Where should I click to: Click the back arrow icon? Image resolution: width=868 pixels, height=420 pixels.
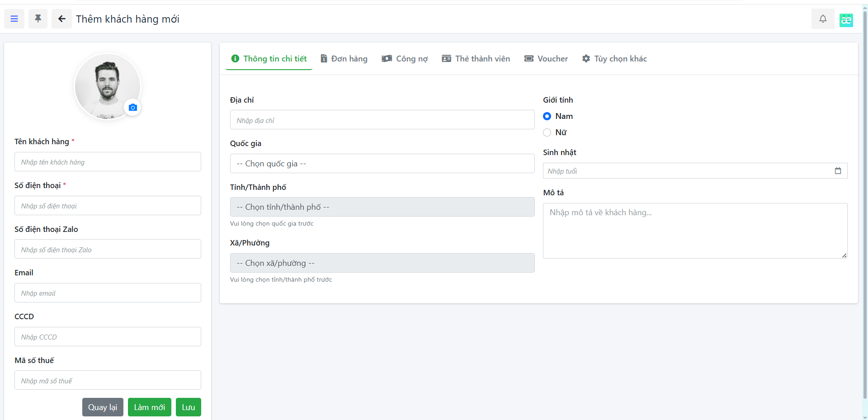61,19
